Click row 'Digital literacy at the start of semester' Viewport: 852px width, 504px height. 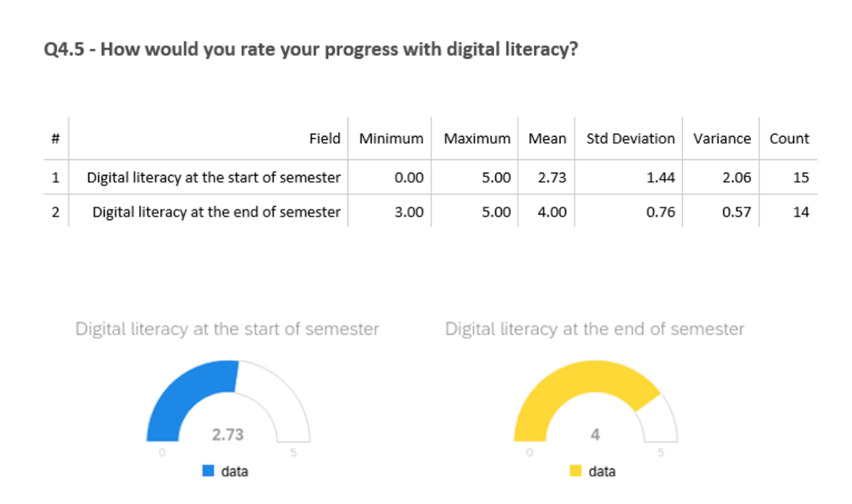pyautogui.click(x=430, y=177)
